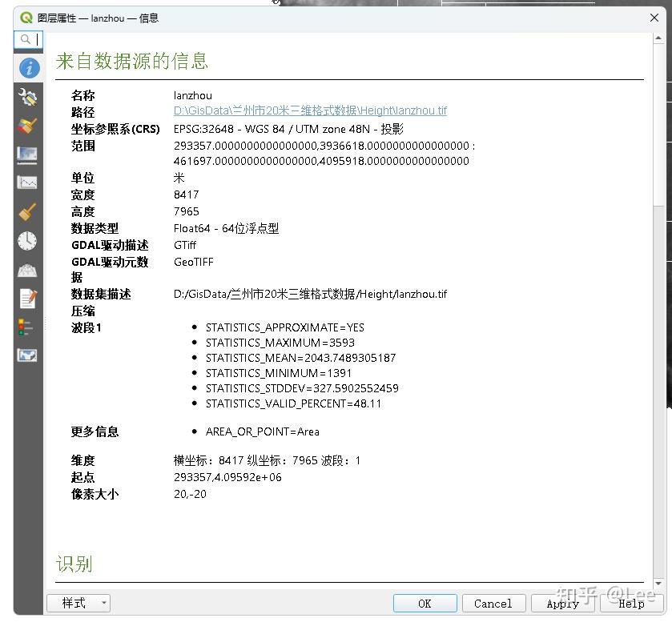Click the scrollbar up arrow
Screen dimensions: 672x622
click(x=658, y=38)
